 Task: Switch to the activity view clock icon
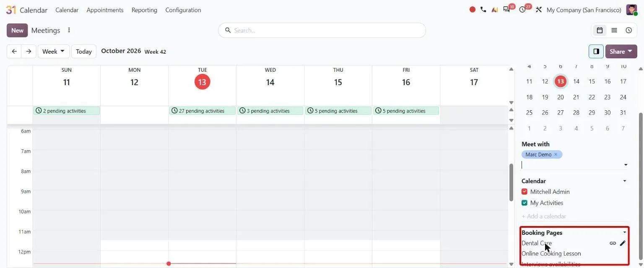tap(629, 30)
